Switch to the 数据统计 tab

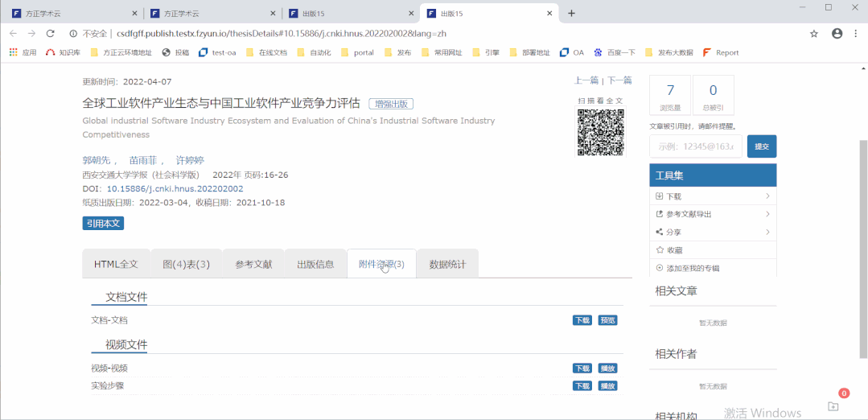tap(448, 264)
